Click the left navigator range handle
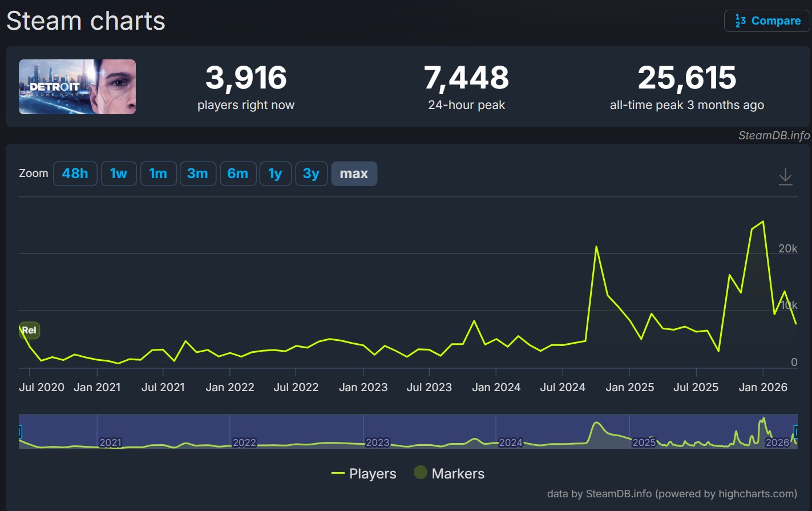The width and height of the screenshot is (812, 511). (19, 432)
